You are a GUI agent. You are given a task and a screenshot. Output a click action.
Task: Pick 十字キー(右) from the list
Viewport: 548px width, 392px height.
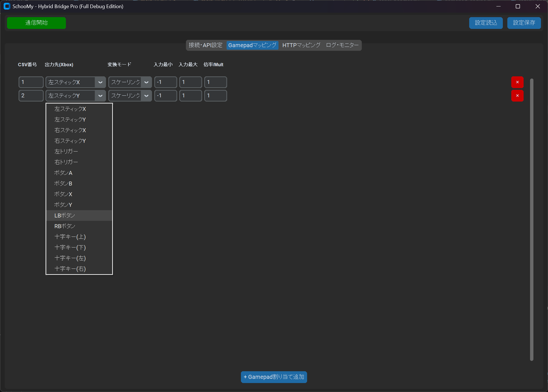point(79,269)
